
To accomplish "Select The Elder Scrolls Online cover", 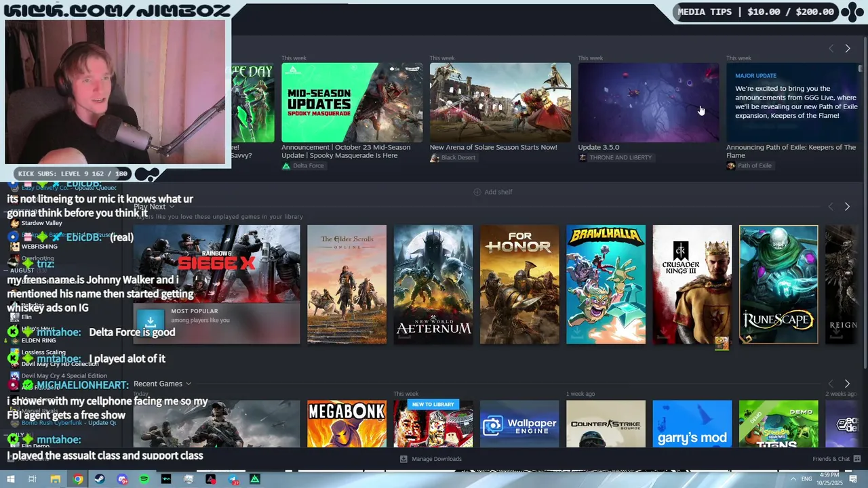I will (347, 284).
